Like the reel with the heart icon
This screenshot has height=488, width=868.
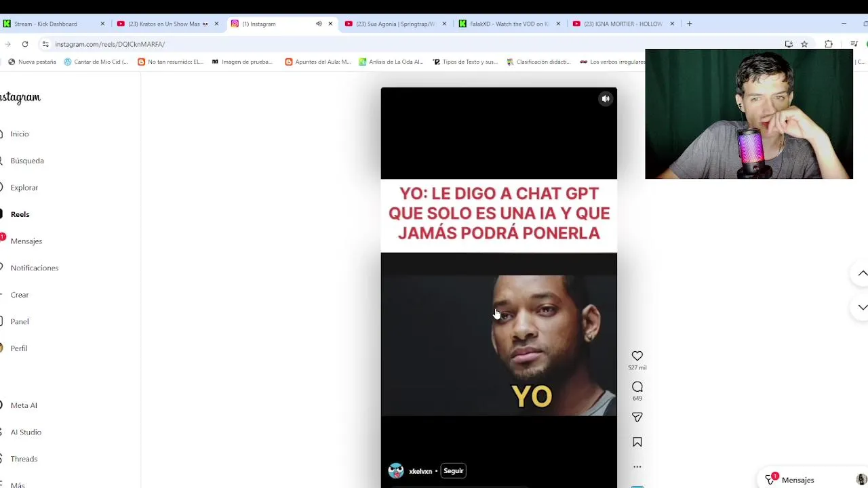tap(637, 356)
